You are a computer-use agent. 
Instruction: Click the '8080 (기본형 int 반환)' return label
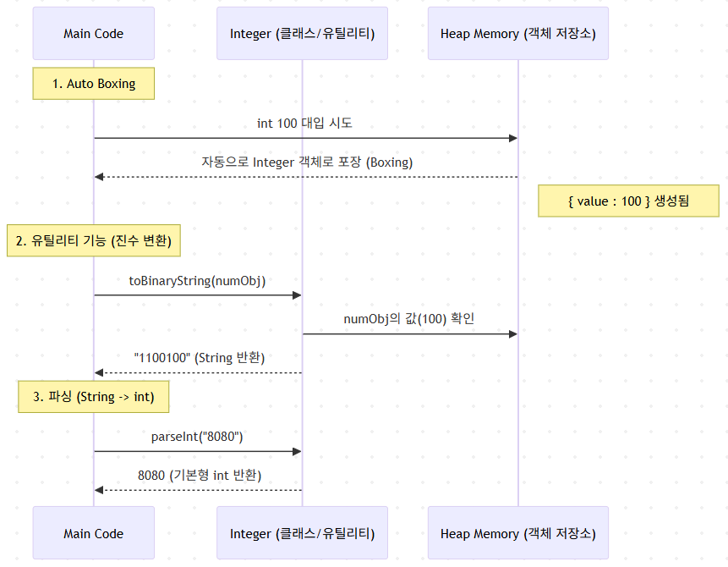(200, 476)
